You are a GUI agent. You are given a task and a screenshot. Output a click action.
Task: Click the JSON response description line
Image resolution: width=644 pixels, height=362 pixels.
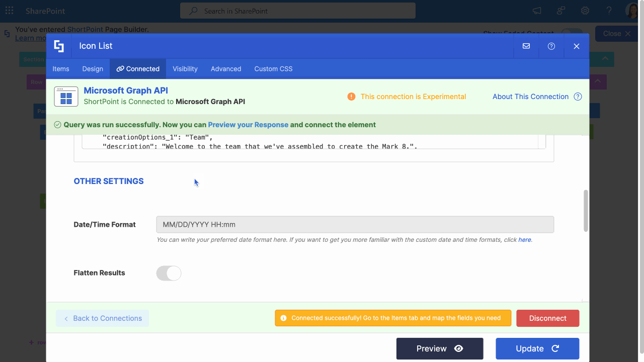click(260, 146)
